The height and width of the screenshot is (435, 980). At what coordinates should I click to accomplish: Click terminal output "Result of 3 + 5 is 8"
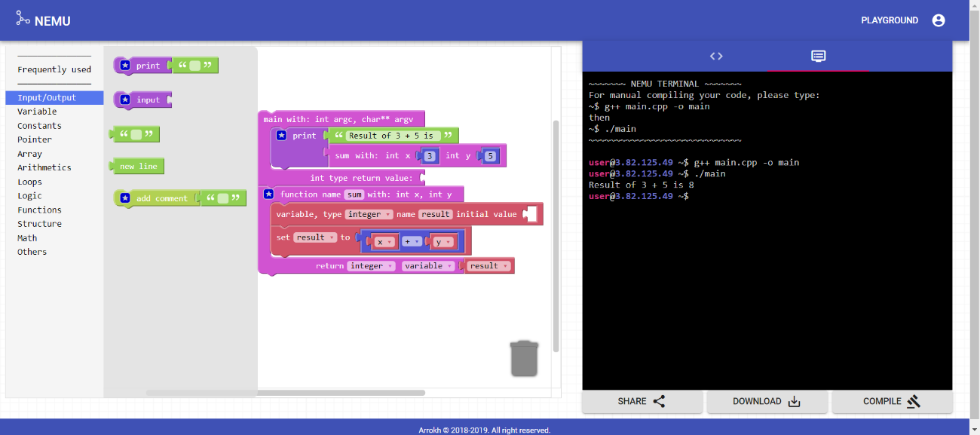[642, 185]
